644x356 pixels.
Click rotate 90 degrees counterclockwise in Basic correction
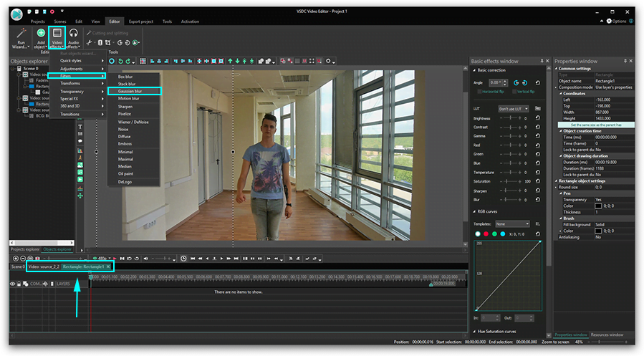(516, 82)
